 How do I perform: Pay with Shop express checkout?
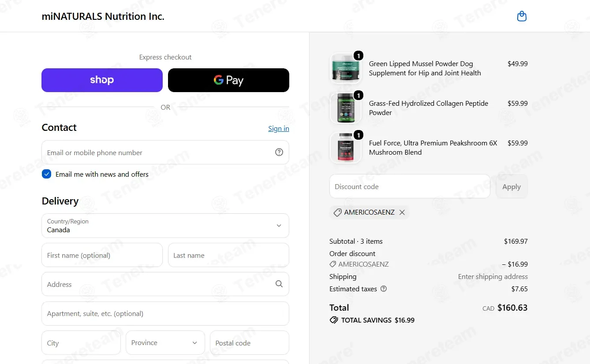[x=102, y=80]
